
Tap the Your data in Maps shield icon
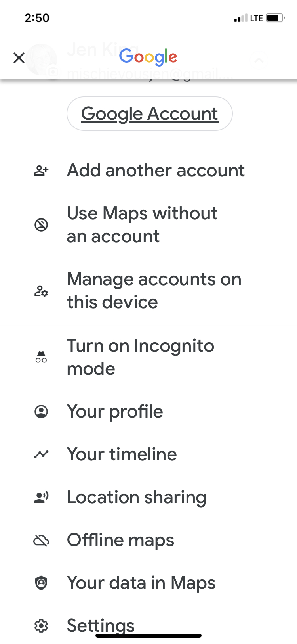coord(41,583)
